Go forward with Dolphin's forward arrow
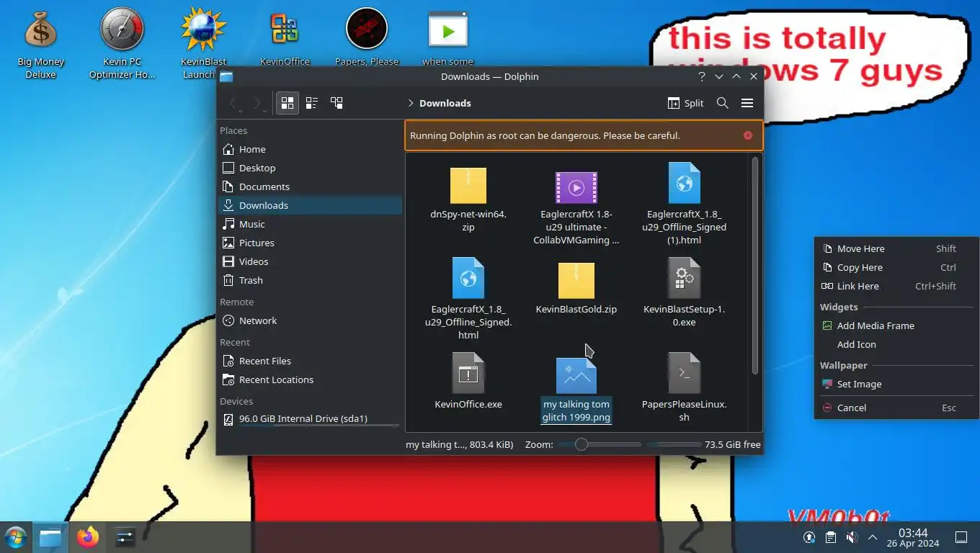 tap(257, 103)
